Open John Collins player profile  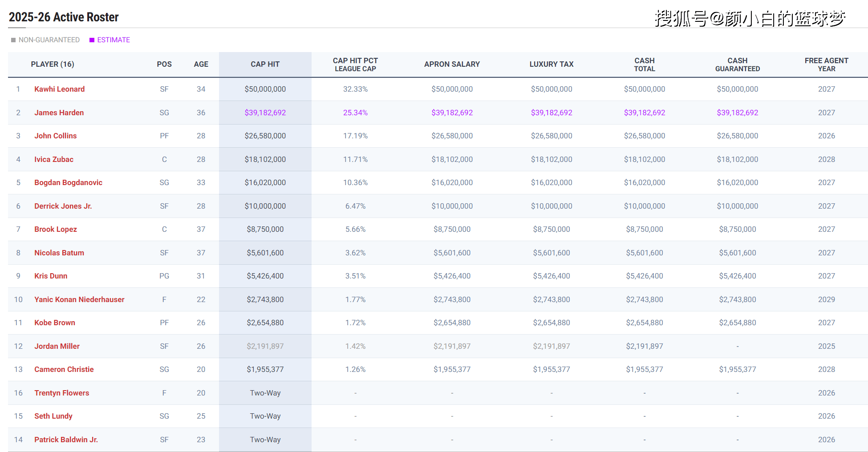tap(55, 136)
